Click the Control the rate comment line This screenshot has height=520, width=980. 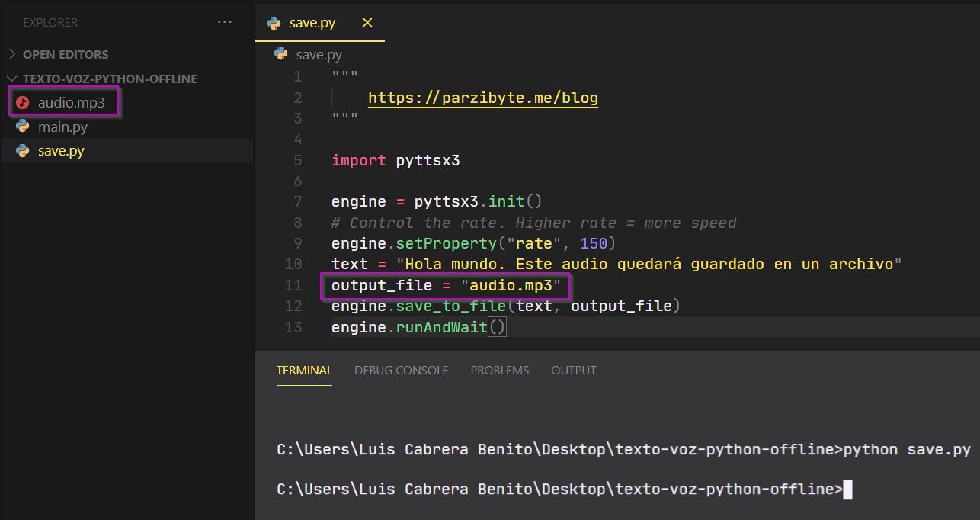534,223
